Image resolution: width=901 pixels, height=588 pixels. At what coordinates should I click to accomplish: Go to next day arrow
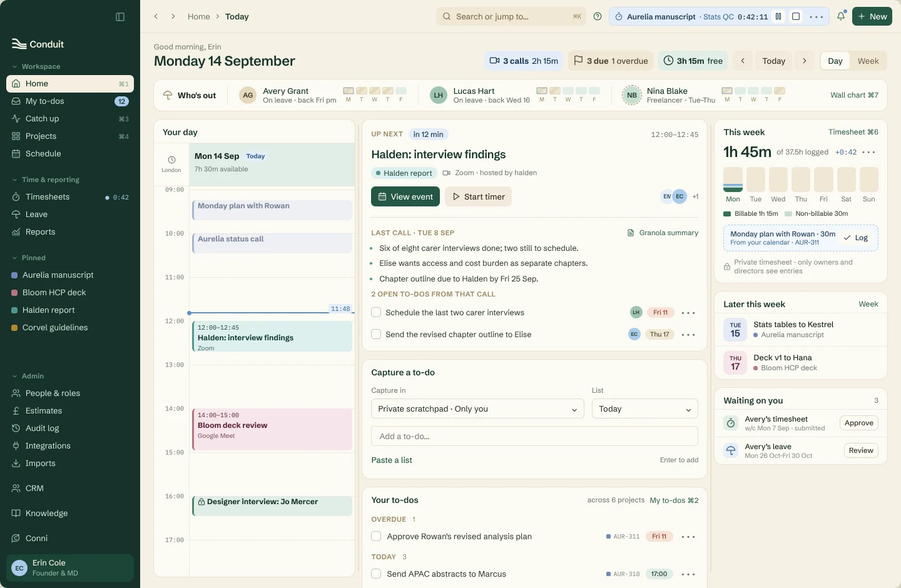(x=805, y=61)
